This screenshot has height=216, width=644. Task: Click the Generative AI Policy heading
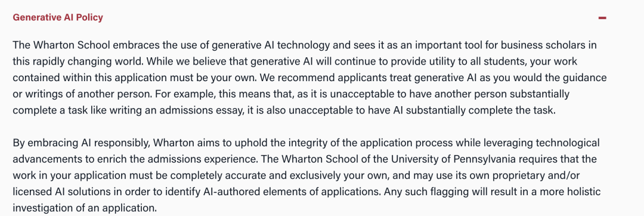[x=58, y=18]
